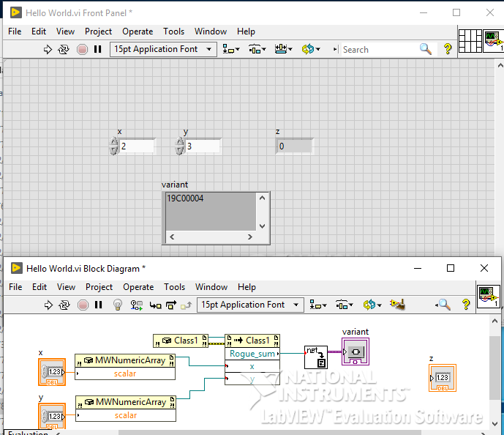Open Front Panel Project menu

98,31
